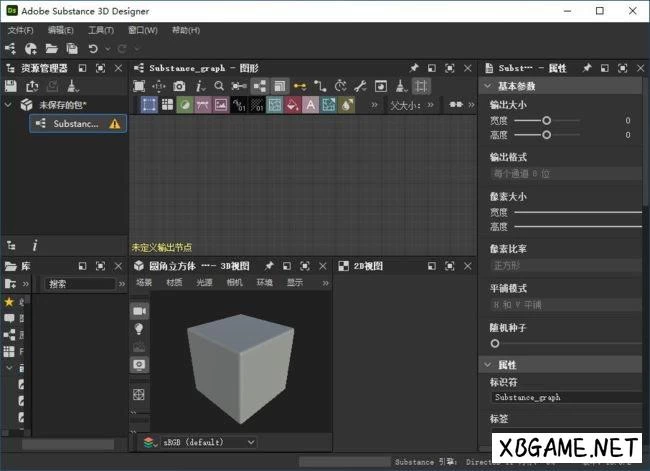This screenshot has width=650, height=471.
Task: Click the undo arrow in main toolbar
Action: click(93, 48)
